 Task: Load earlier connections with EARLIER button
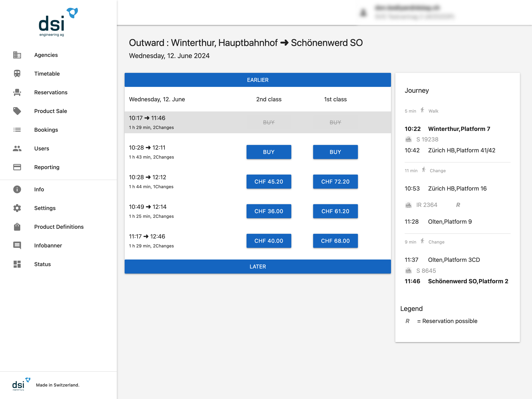click(258, 80)
